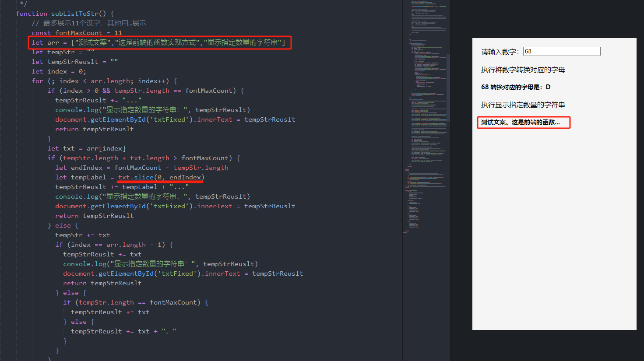Click the let index = 0; line
This screenshot has height=361, width=644.
pos(59,71)
